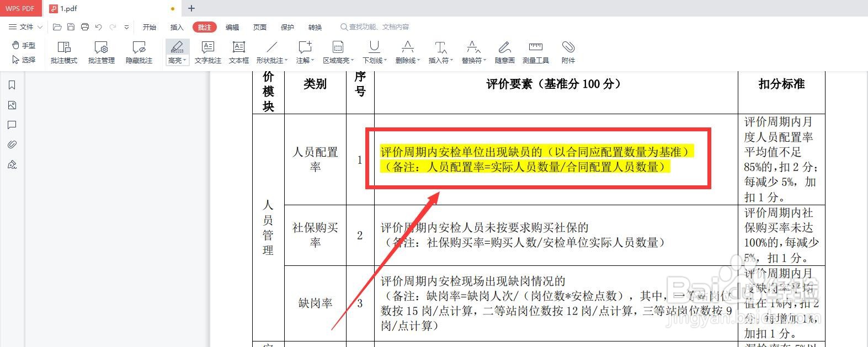
Task: Expand the 删除线 dropdown arrow
Action: click(x=418, y=61)
